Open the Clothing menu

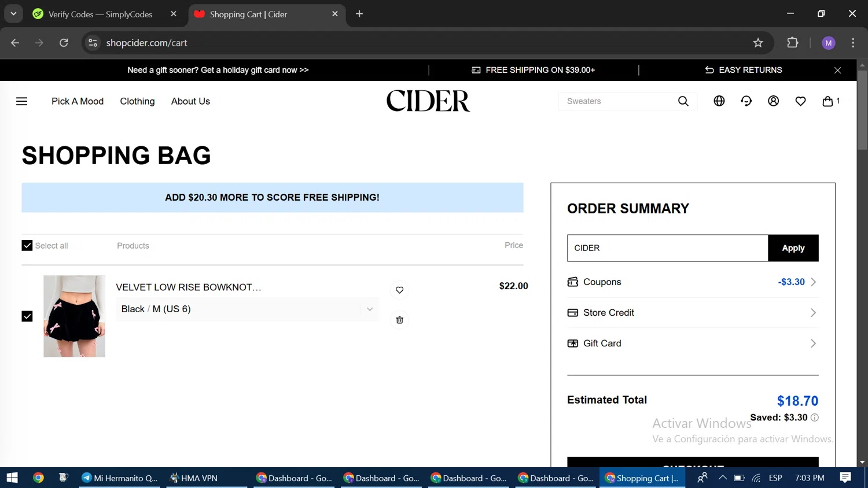pos(138,101)
